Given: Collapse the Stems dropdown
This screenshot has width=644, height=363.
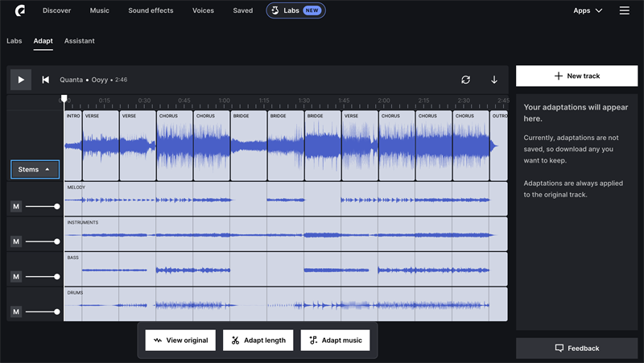Looking at the screenshot, I should pos(35,170).
